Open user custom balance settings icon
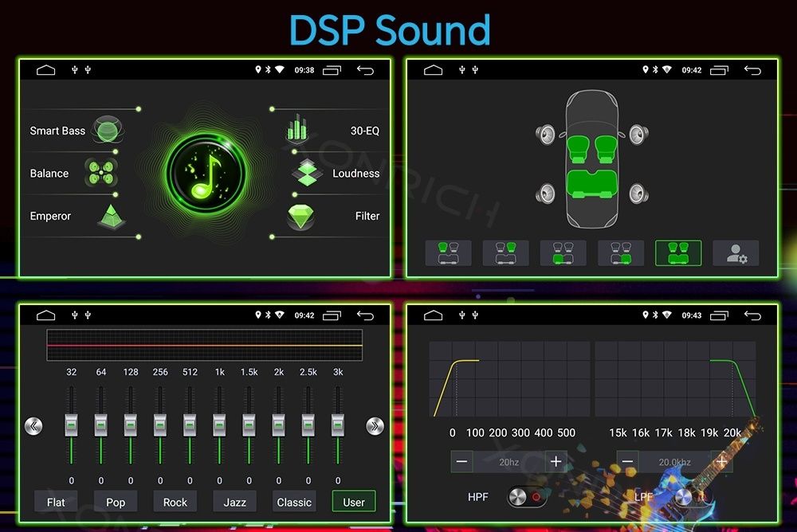This screenshot has height=532, width=797. pyautogui.click(x=736, y=253)
